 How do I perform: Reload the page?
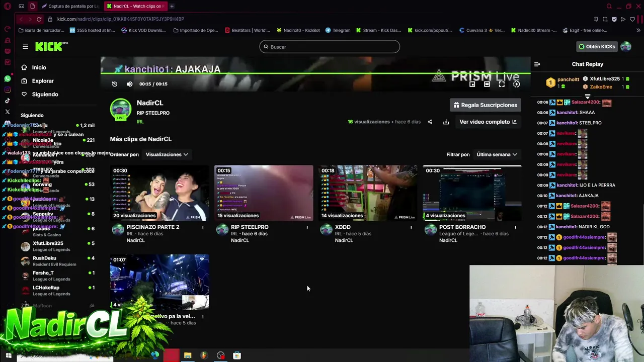point(39,19)
